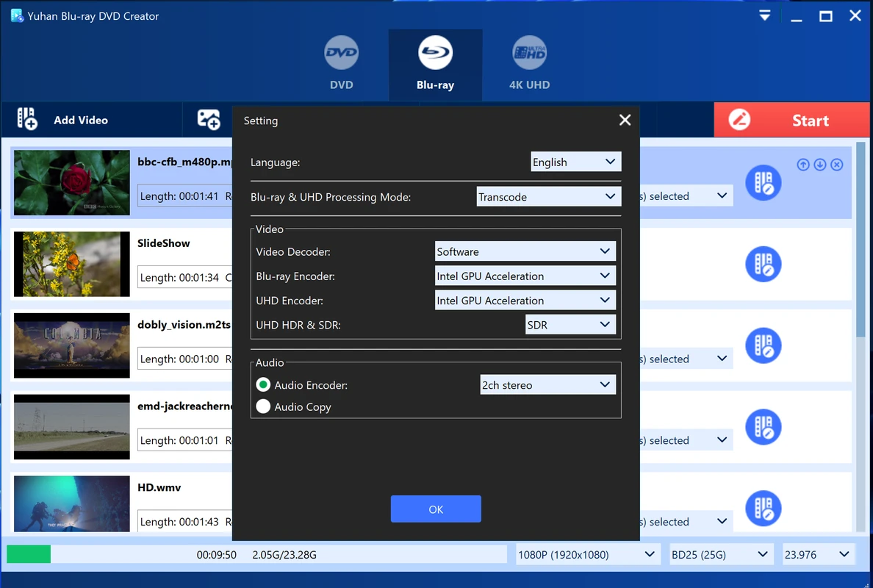The height and width of the screenshot is (588, 873).
Task: Click the edit icon for dobly_vision.m2ts row
Action: 764,345
